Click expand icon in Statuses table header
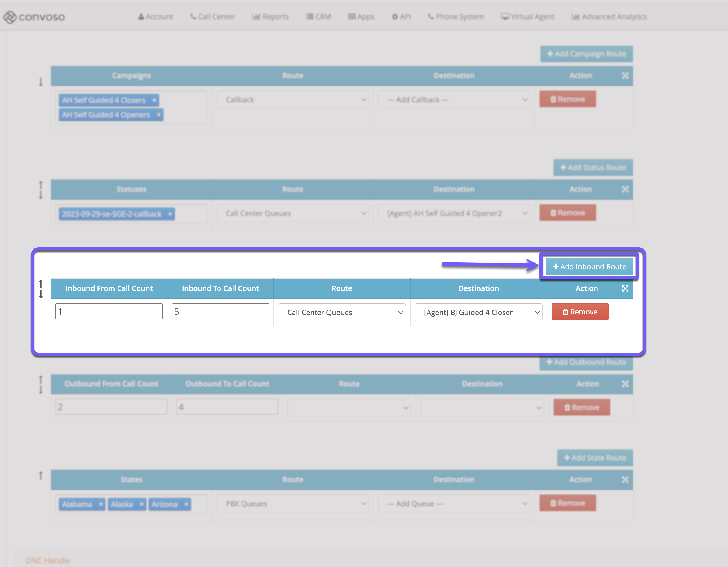This screenshot has height=567, width=728. [625, 189]
